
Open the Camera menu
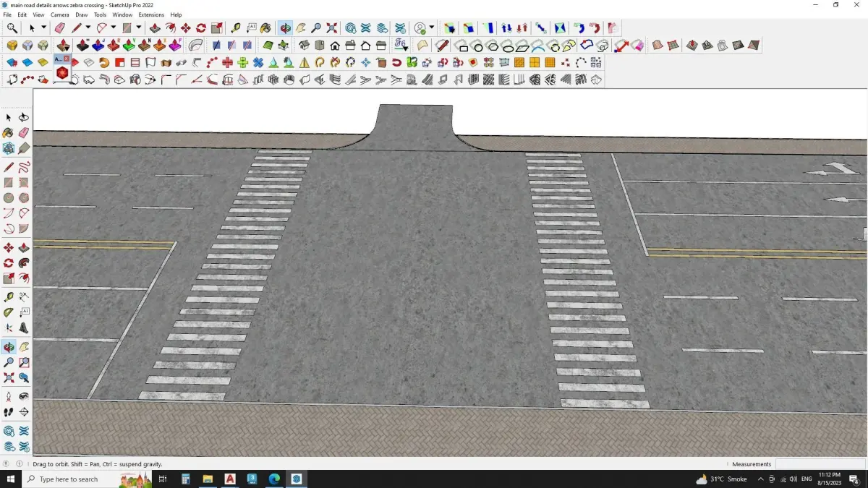click(x=60, y=14)
